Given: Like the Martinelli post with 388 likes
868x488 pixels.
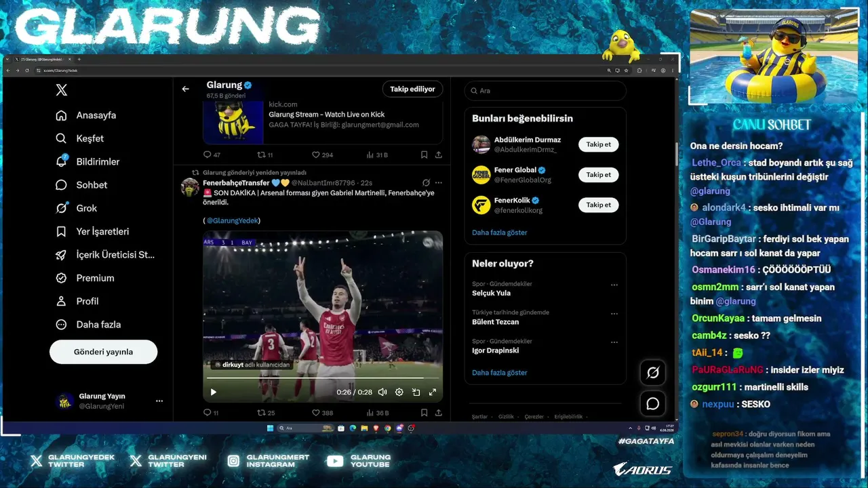Looking at the screenshot, I should coord(322,412).
